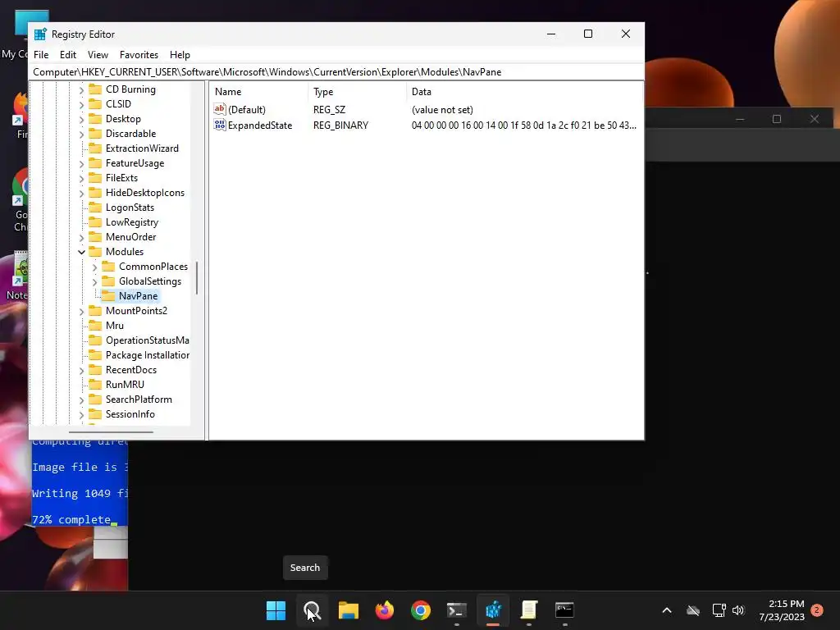This screenshot has height=630, width=840.
Task: Select the CommonPlaces subkey
Action: pos(153,267)
